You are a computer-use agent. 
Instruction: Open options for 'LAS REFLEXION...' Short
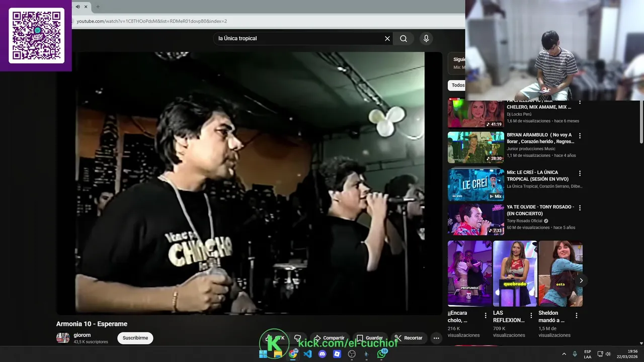(531, 315)
